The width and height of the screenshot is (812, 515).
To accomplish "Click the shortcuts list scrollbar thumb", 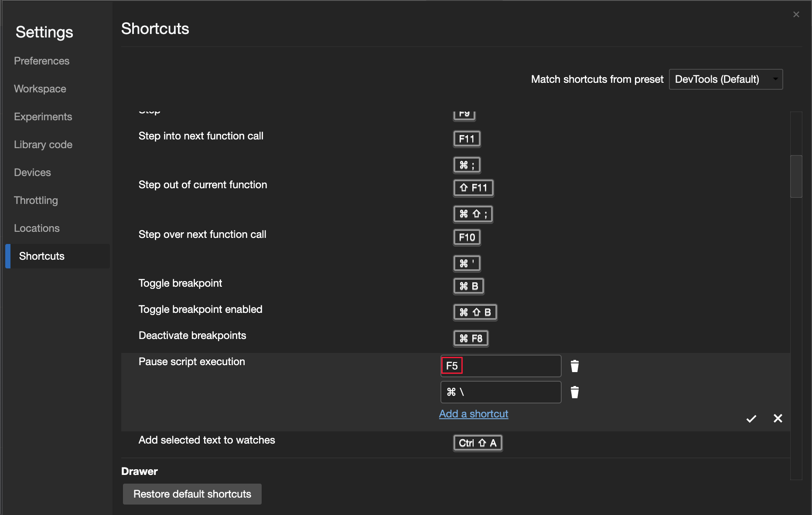I will click(796, 176).
